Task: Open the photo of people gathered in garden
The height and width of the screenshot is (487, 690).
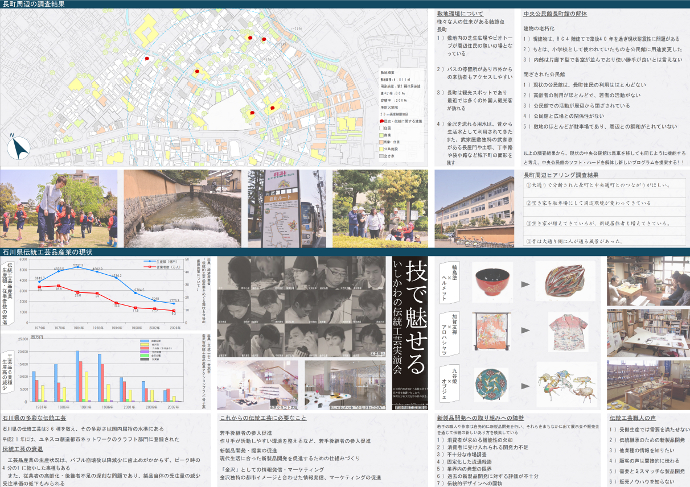Action: pyautogui.click(x=380, y=209)
